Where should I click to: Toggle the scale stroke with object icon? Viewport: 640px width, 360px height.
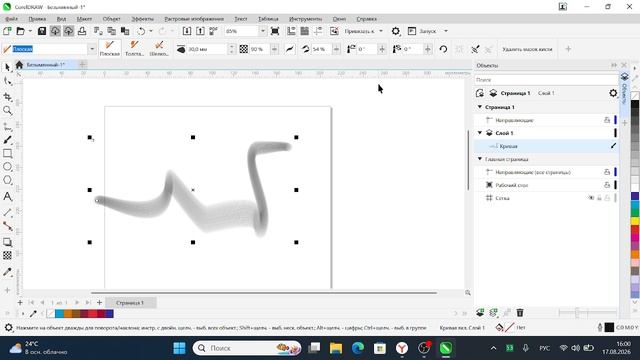tap(475, 49)
